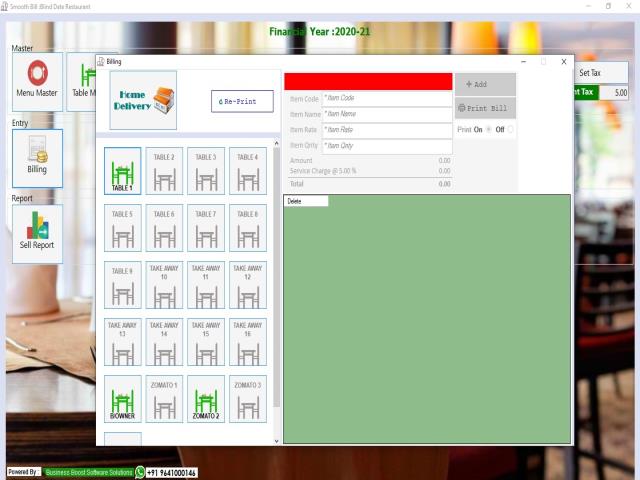
Task: Select TABLE 5 in the table grid
Action: point(122,228)
